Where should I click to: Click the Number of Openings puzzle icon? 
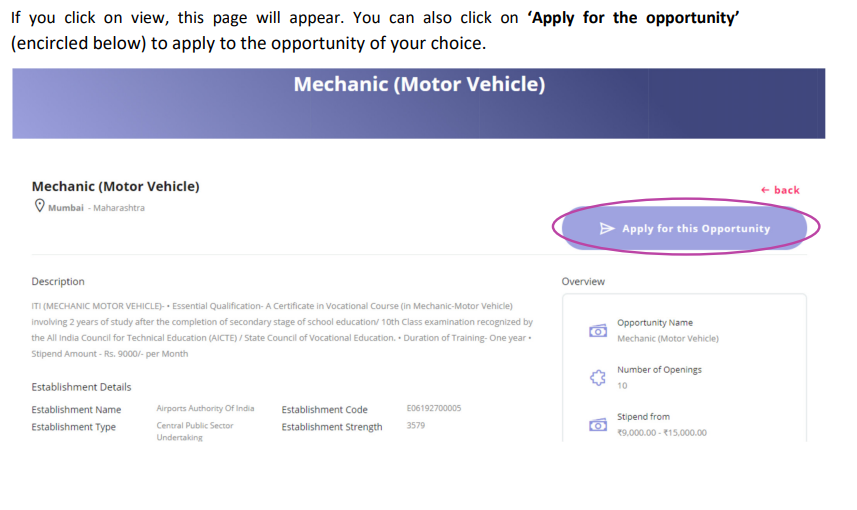tap(598, 377)
